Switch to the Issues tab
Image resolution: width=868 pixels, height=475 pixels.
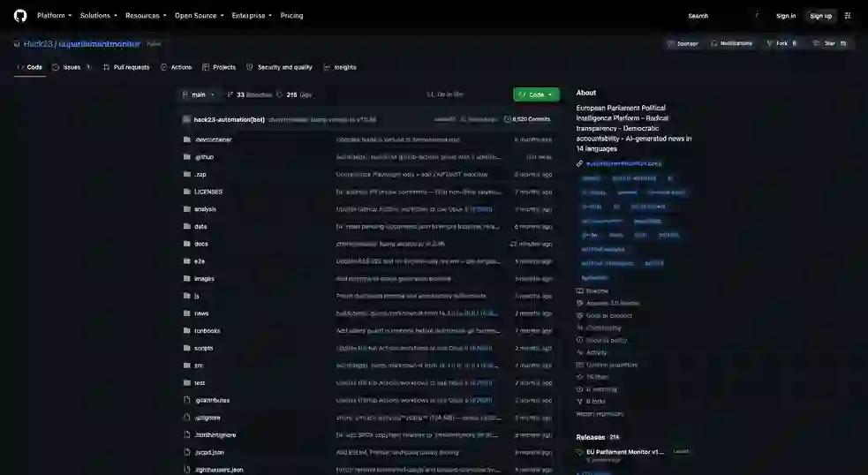[72, 67]
